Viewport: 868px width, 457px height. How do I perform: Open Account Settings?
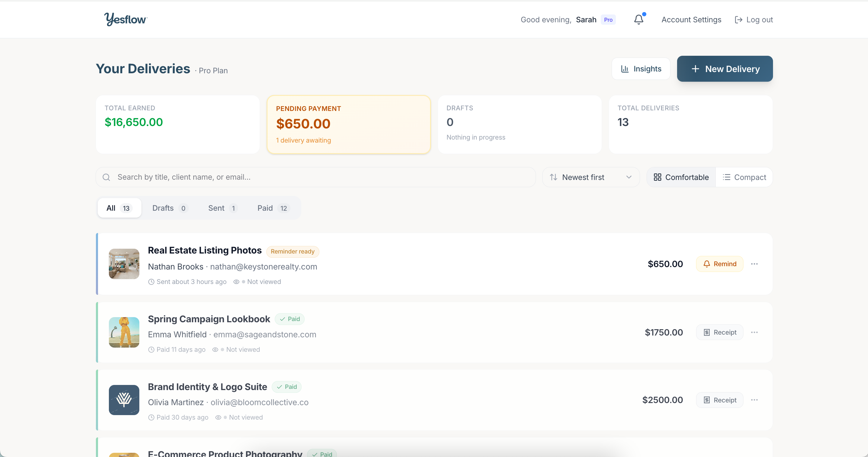click(x=691, y=20)
